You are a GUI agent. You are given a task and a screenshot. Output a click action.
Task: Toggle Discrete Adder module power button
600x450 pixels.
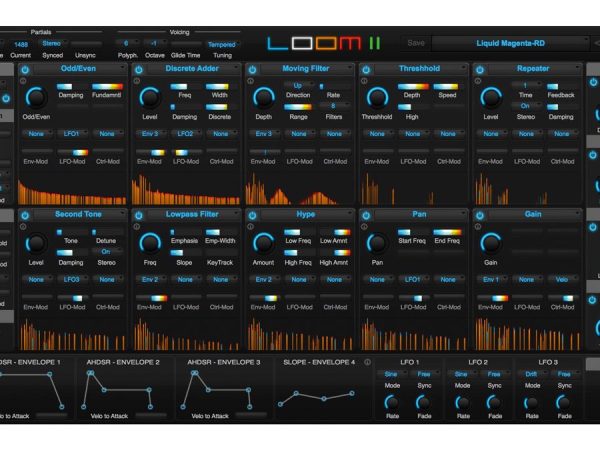[139, 70]
